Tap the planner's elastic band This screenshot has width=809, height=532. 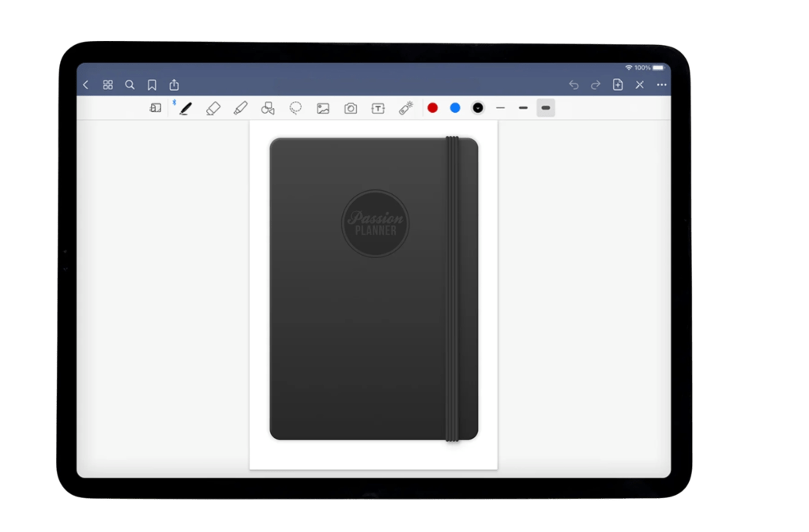pyautogui.click(x=452, y=289)
